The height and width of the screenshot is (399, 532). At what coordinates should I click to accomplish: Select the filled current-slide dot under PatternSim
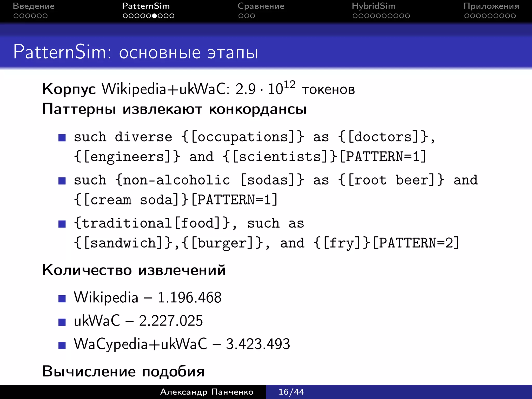154,16
